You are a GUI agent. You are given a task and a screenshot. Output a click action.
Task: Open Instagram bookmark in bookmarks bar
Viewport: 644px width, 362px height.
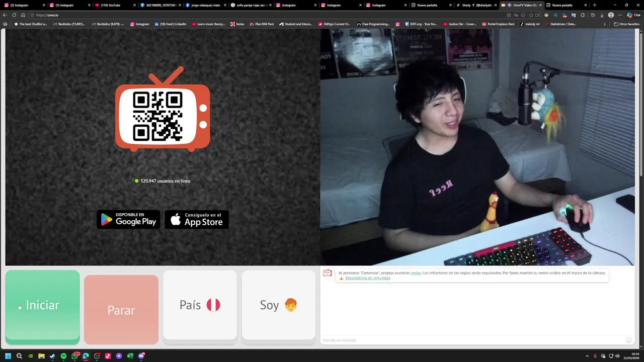click(139, 24)
